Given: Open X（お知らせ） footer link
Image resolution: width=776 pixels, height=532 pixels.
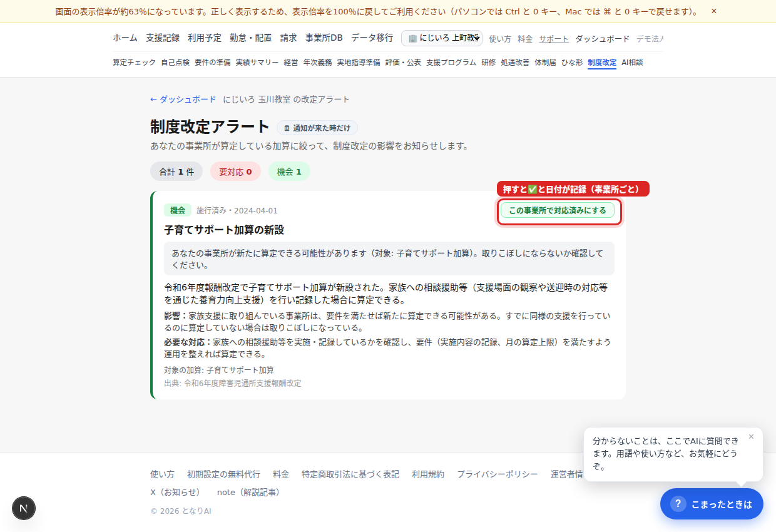Looking at the screenshot, I should click(177, 493).
